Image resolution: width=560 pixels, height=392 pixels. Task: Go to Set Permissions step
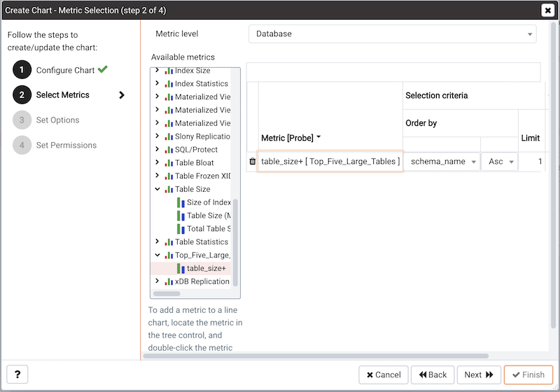coord(66,146)
